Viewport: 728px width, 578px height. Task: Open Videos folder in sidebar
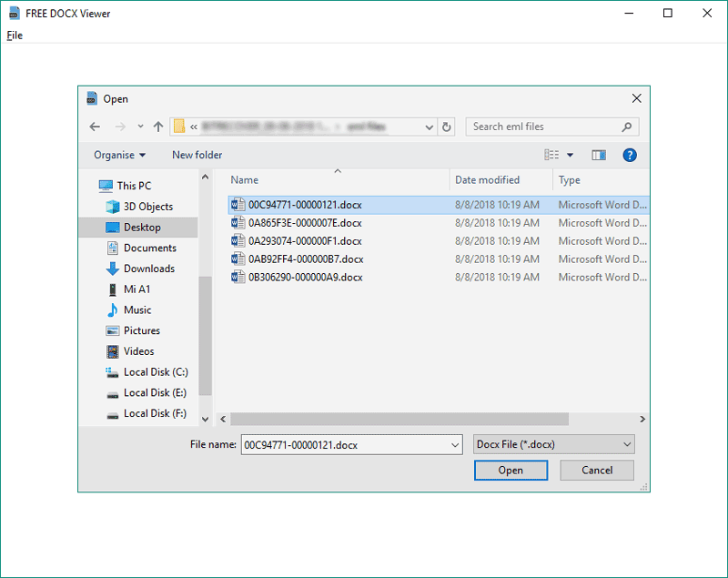point(130,351)
